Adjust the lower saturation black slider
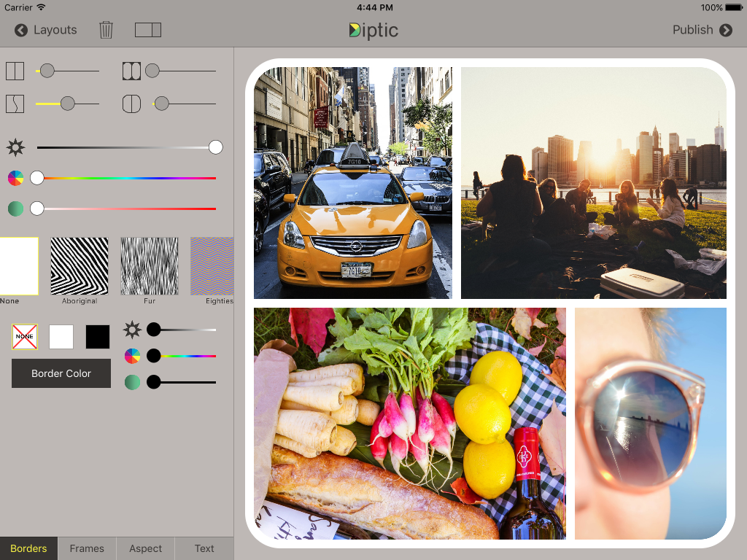Image resolution: width=747 pixels, height=560 pixels. click(x=181, y=382)
